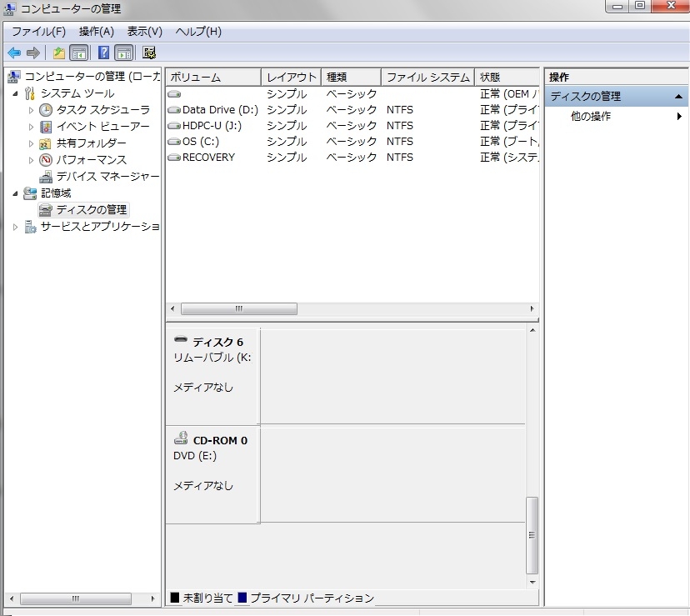Click the タスク スケジューラ clock icon
Viewport: 690px width, 616px height.
tap(45, 110)
